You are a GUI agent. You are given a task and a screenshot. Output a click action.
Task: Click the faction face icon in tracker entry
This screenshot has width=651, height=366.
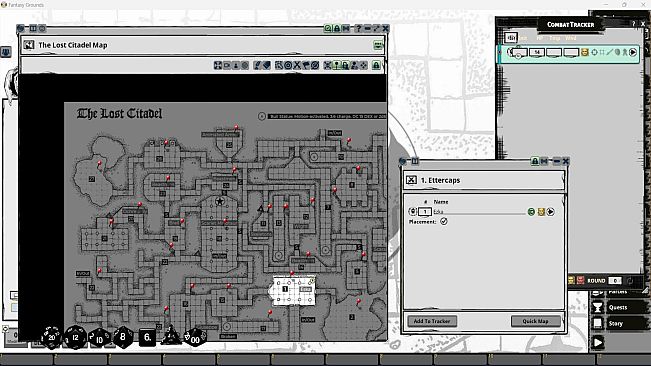click(585, 52)
